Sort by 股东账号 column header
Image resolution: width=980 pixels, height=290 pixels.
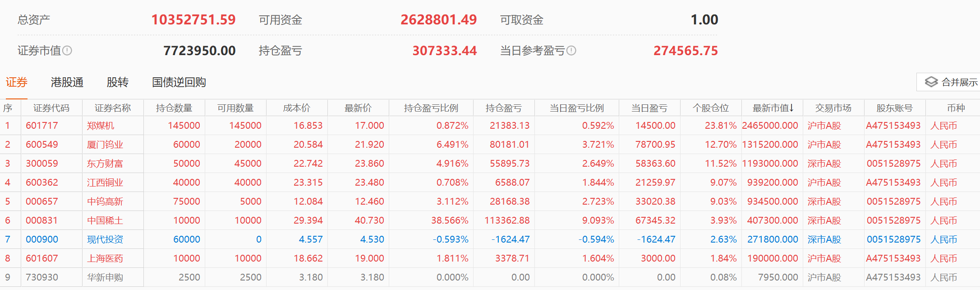pos(895,108)
